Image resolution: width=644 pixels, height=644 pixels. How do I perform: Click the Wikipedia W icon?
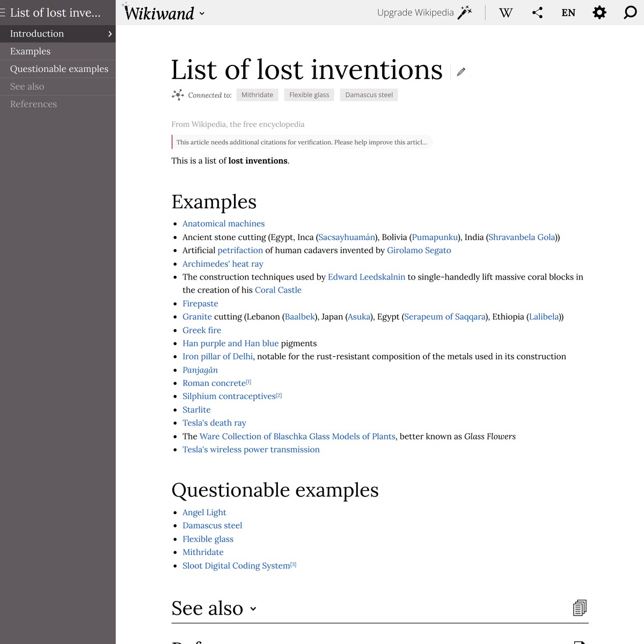click(506, 13)
